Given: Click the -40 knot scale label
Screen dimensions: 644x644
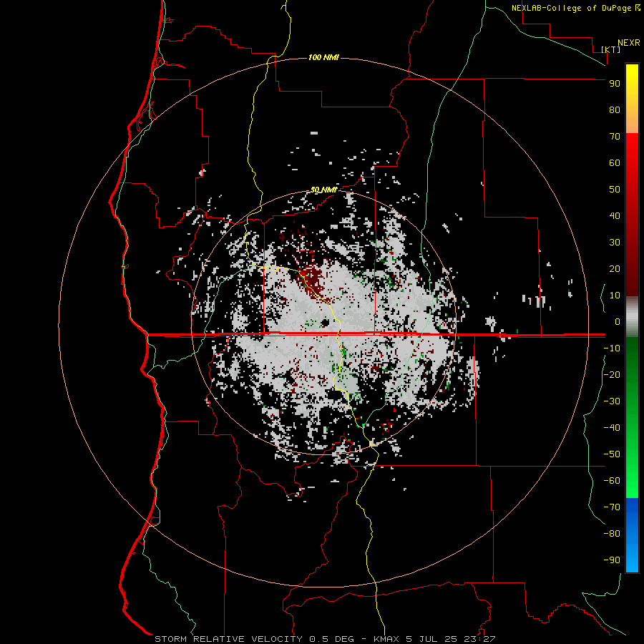Looking at the screenshot, I should point(612,428).
